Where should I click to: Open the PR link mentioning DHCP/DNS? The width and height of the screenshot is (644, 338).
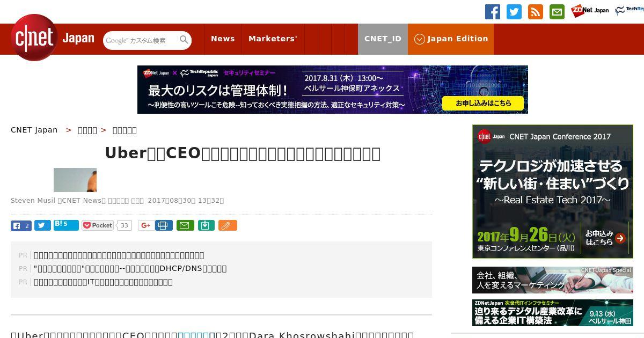coord(130,269)
